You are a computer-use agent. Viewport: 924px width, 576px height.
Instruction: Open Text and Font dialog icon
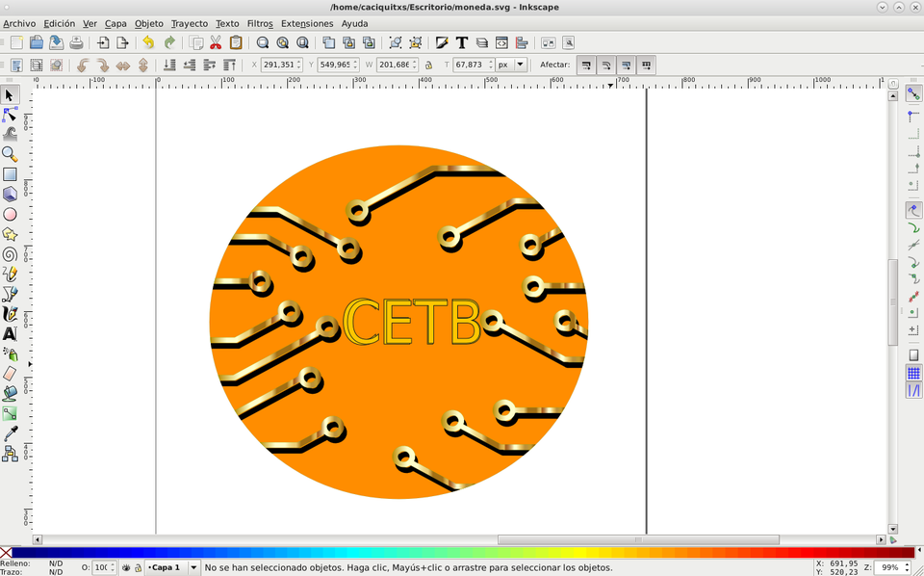[462, 42]
